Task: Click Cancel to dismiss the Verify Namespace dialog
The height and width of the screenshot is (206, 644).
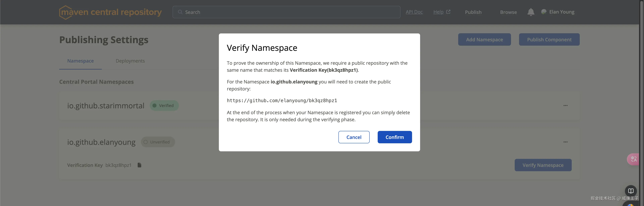Action: 354,137
